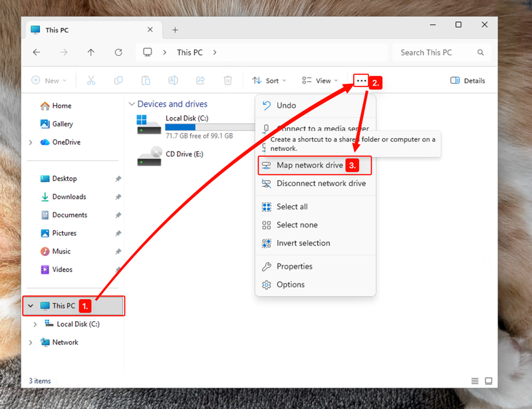532x409 pixels.
Task: Click the Refresh button in navigation bar
Action: point(118,53)
